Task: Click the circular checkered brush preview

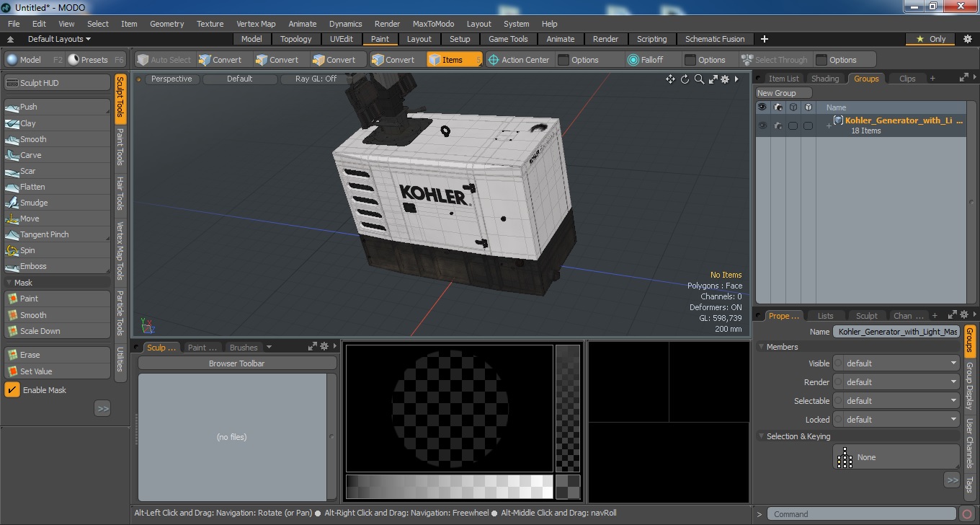Action: point(450,408)
